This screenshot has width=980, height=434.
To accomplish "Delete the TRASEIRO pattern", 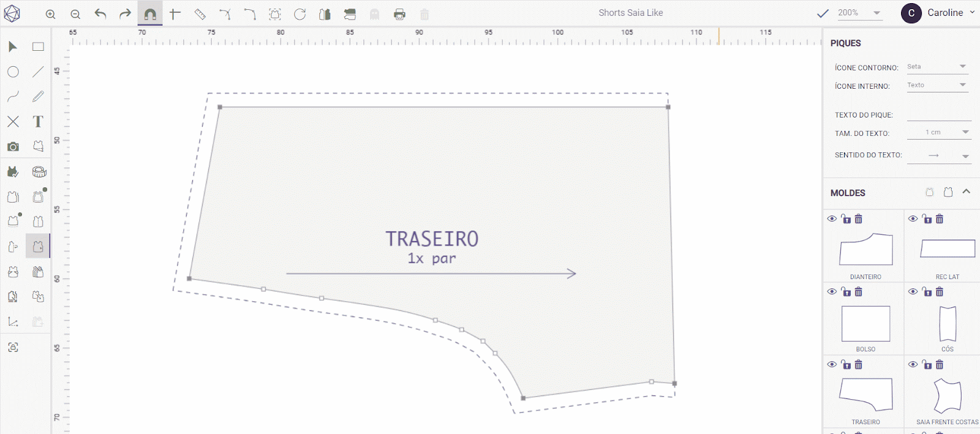I will click(x=859, y=364).
